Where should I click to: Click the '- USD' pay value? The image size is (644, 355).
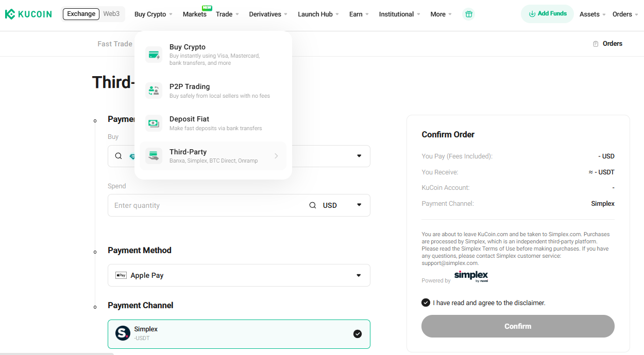click(x=606, y=156)
